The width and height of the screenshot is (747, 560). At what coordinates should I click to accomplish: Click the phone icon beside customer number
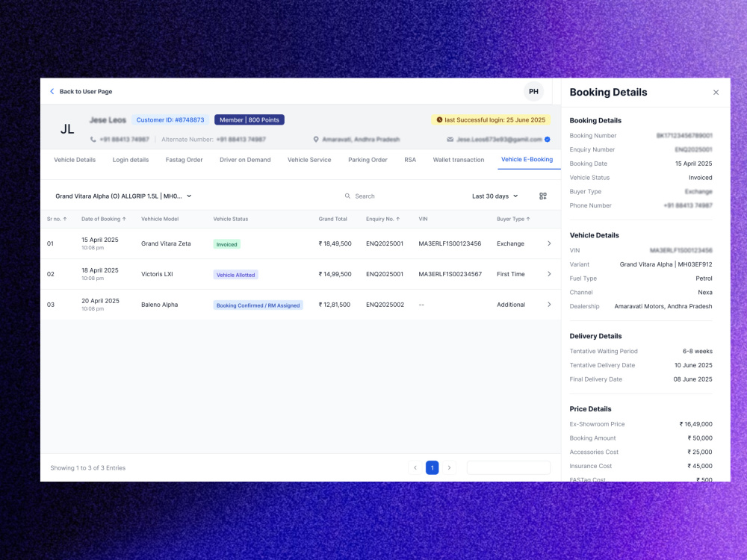tap(93, 140)
